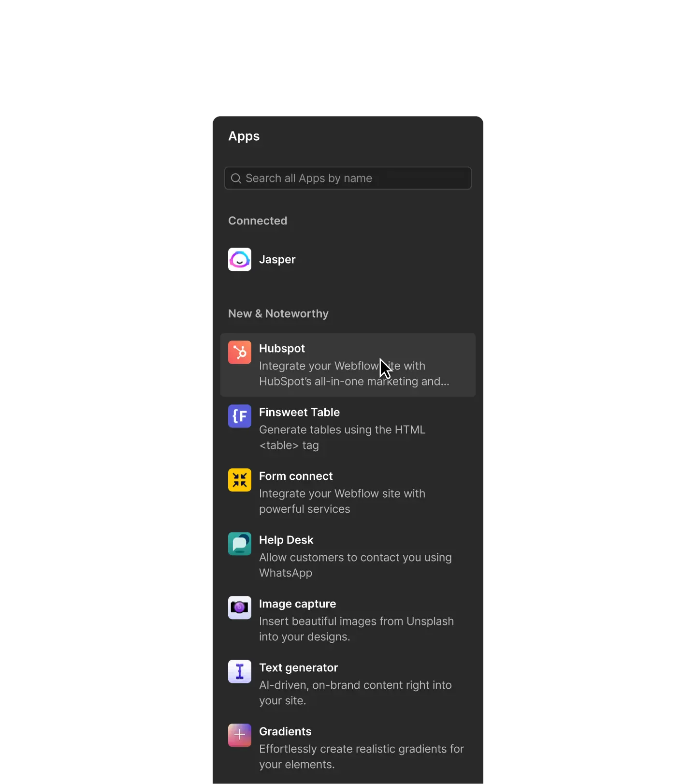Click the teal Help Desk chat icon

(x=240, y=544)
